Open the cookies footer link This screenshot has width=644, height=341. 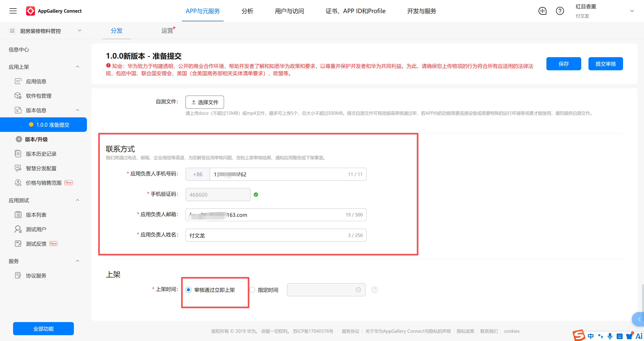(512, 331)
